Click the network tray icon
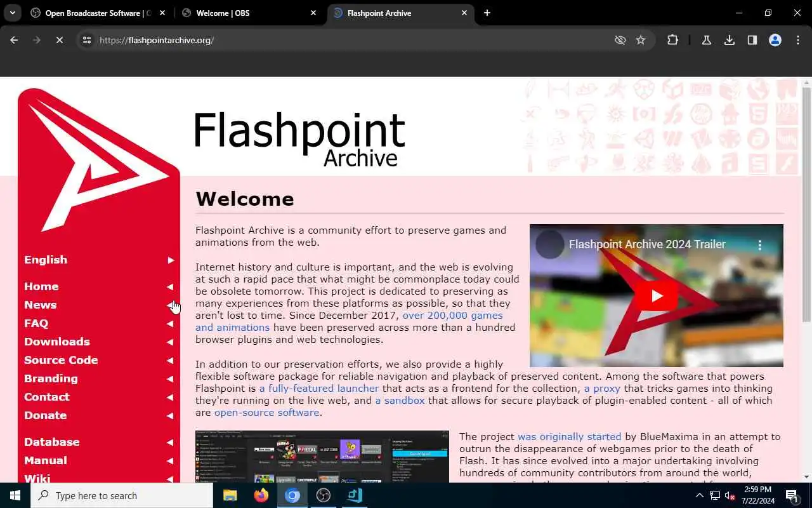812x508 pixels. click(714, 495)
